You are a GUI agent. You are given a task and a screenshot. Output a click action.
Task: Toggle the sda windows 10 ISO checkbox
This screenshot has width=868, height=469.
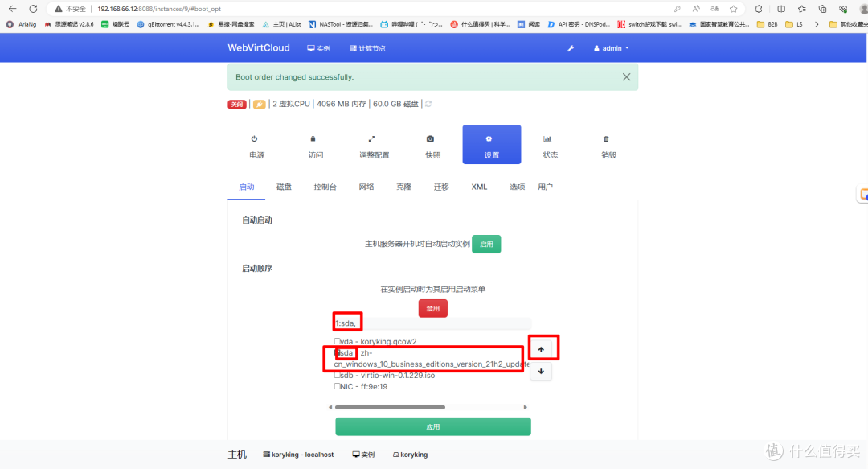337,352
